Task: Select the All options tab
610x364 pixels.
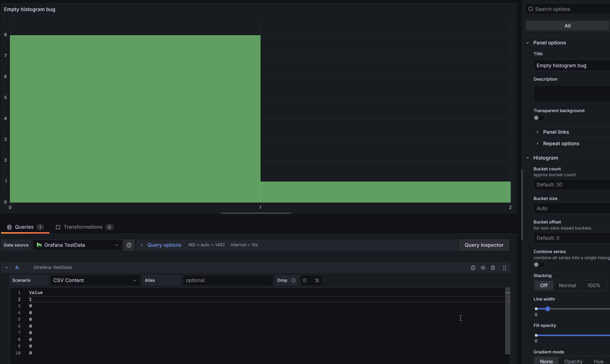Action: 567,26
